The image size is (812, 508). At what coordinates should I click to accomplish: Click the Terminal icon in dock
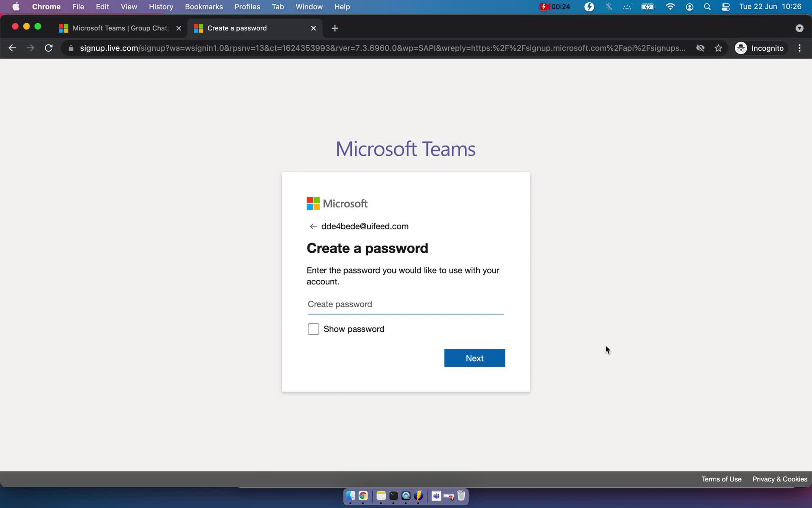point(392,496)
